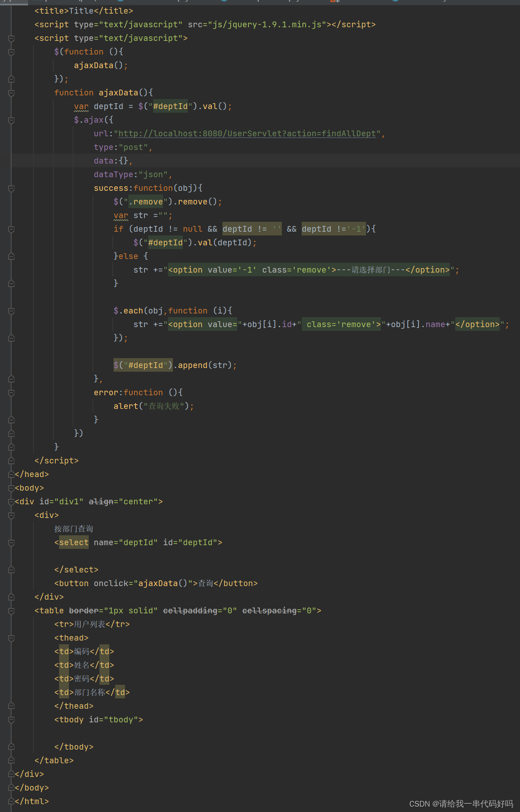
Task: Click obj[i].name in the option string
Action: (x=418, y=325)
